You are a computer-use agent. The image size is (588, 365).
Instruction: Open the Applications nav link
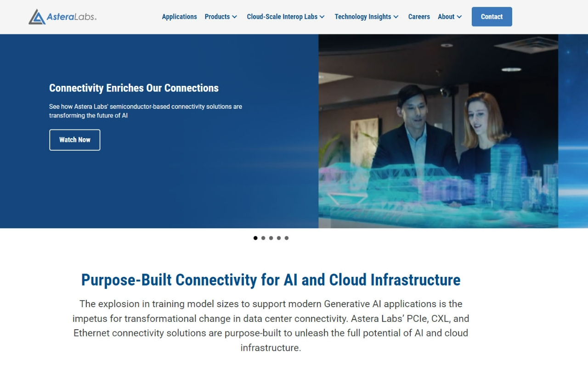(x=179, y=17)
